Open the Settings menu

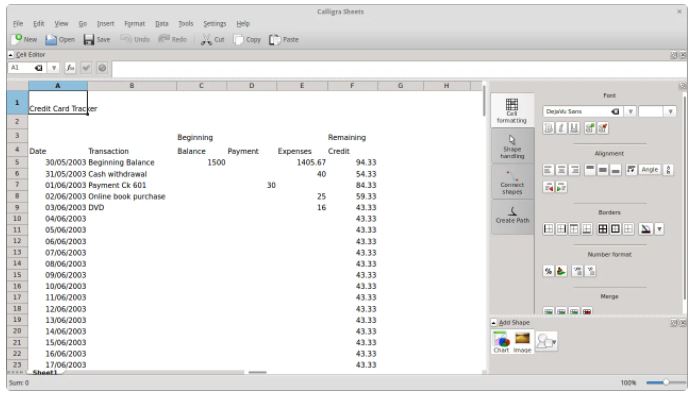215,23
